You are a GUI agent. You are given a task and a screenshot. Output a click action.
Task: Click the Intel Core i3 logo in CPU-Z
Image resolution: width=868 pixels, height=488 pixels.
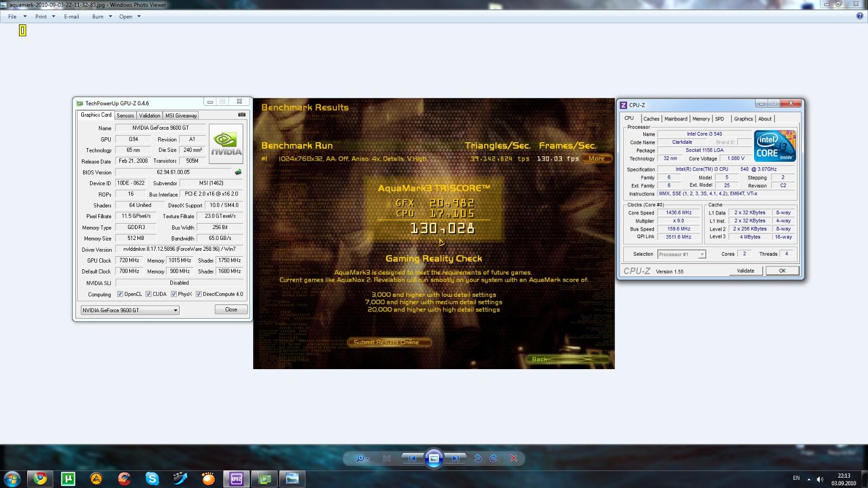(x=775, y=145)
